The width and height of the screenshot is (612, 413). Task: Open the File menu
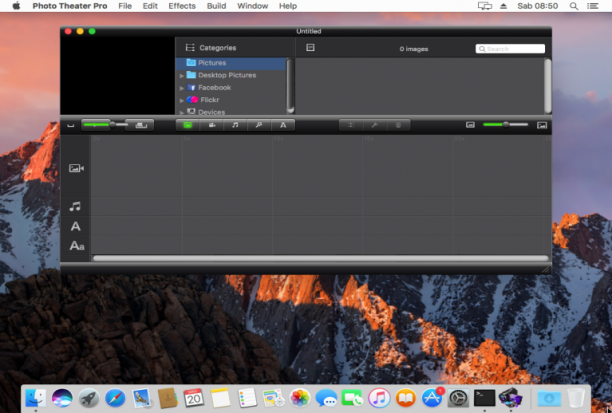(x=125, y=6)
